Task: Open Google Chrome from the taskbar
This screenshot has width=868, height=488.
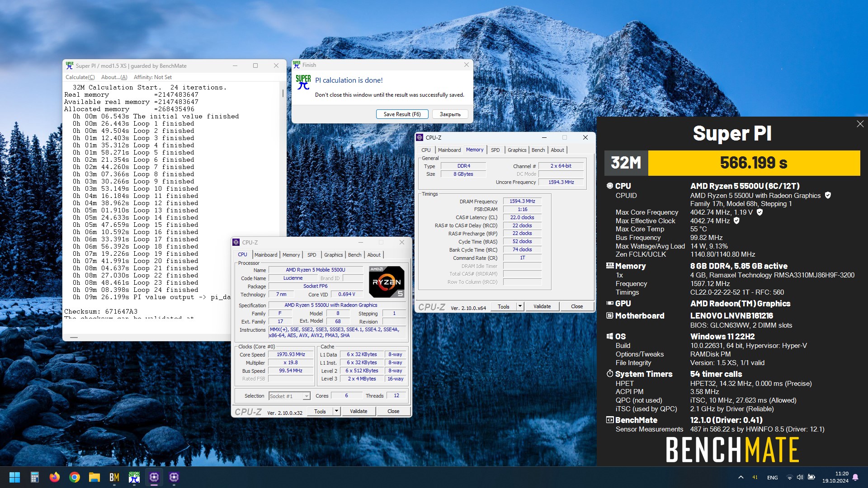Action: click(75, 477)
